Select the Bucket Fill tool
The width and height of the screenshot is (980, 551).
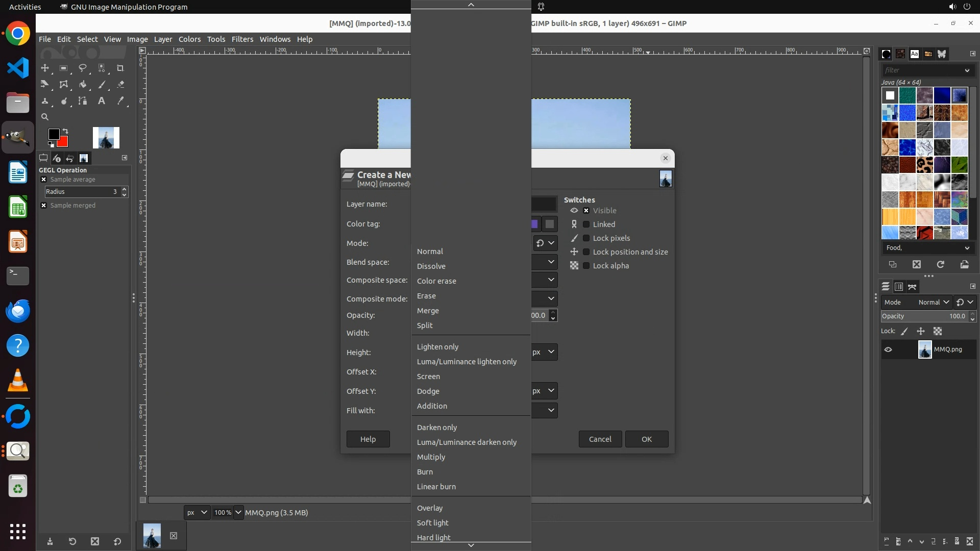click(83, 85)
